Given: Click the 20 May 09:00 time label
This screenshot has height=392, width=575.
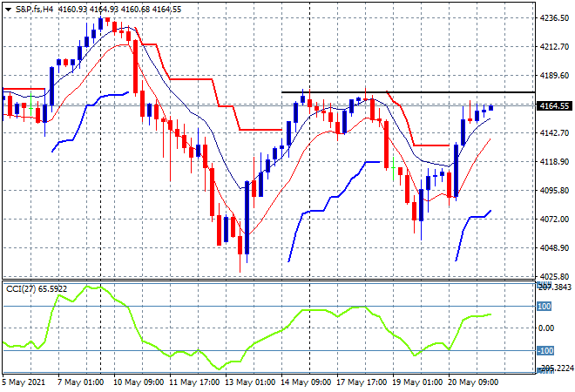Looking at the screenshot, I should [x=473, y=382].
